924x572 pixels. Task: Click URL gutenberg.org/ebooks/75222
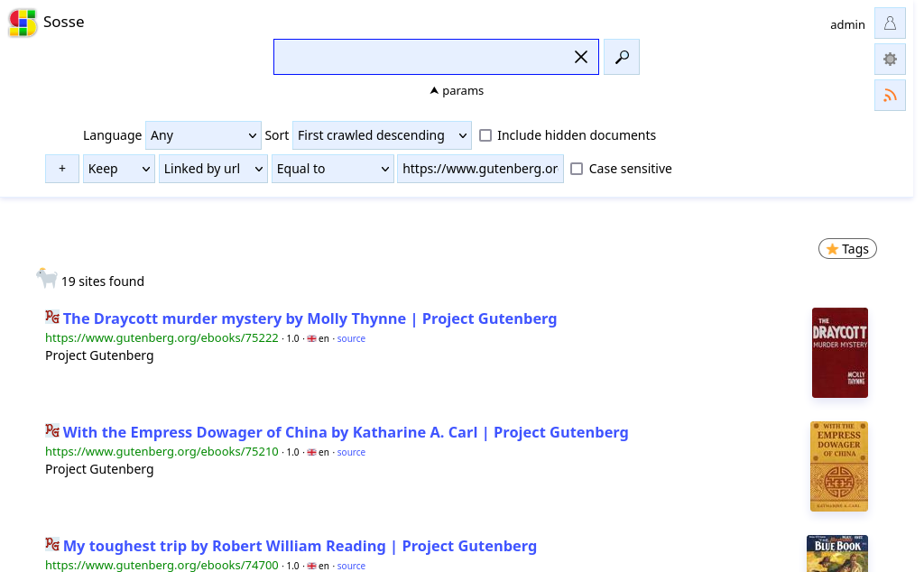pos(162,338)
